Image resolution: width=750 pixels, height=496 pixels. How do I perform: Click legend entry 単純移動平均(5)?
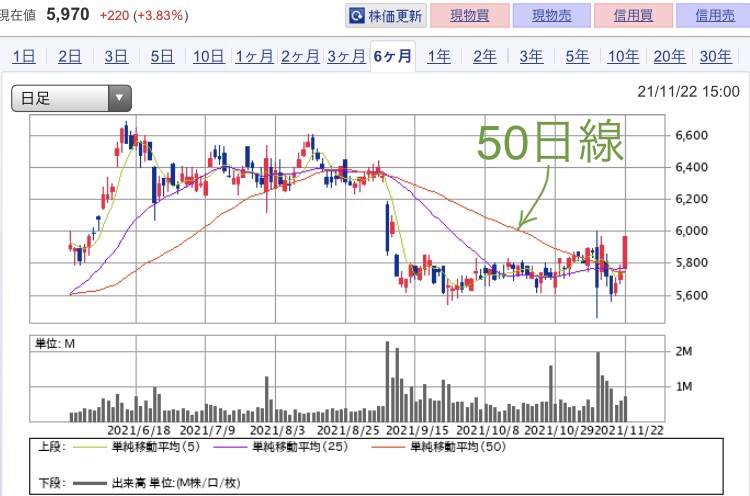[x=155, y=447]
